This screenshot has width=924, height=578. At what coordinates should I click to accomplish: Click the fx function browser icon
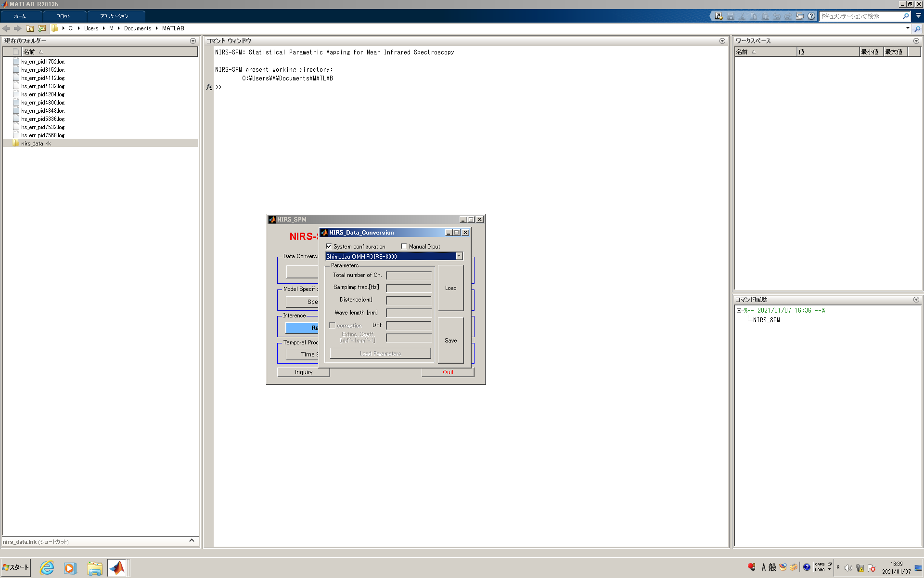coord(209,87)
